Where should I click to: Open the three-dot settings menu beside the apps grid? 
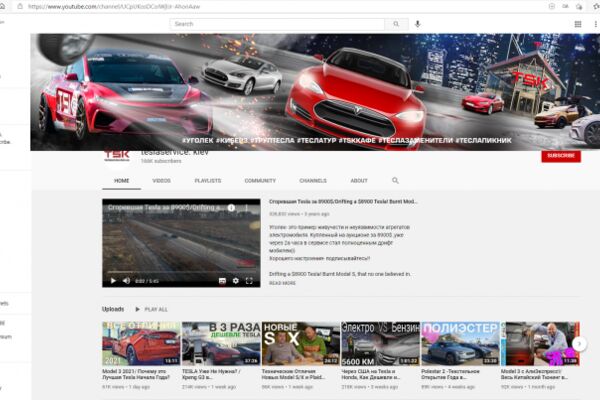coord(595,24)
